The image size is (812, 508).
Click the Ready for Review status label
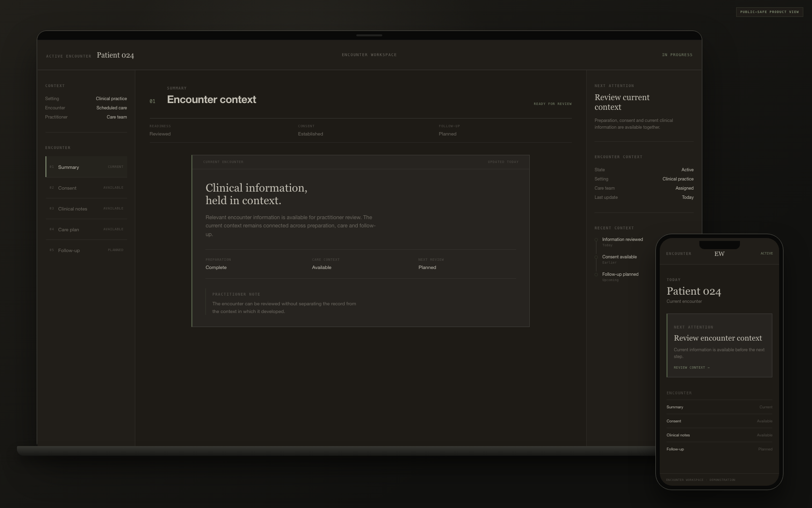pos(552,104)
